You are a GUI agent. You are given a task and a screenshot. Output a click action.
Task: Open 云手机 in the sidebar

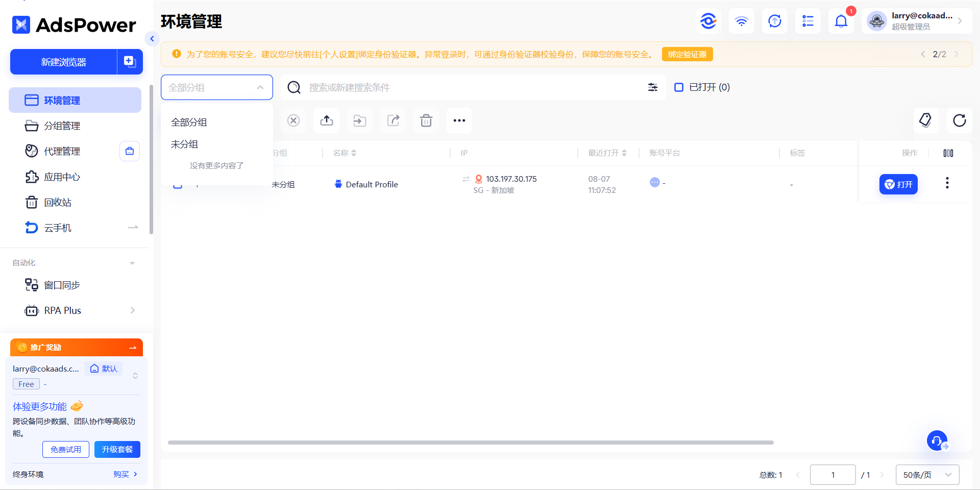tap(75, 228)
